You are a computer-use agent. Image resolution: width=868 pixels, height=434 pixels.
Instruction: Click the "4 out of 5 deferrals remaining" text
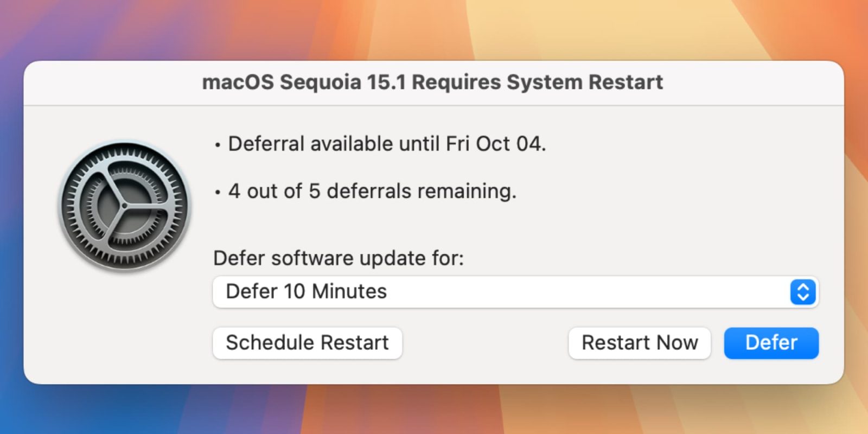pyautogui.click(x=372, y=192)
